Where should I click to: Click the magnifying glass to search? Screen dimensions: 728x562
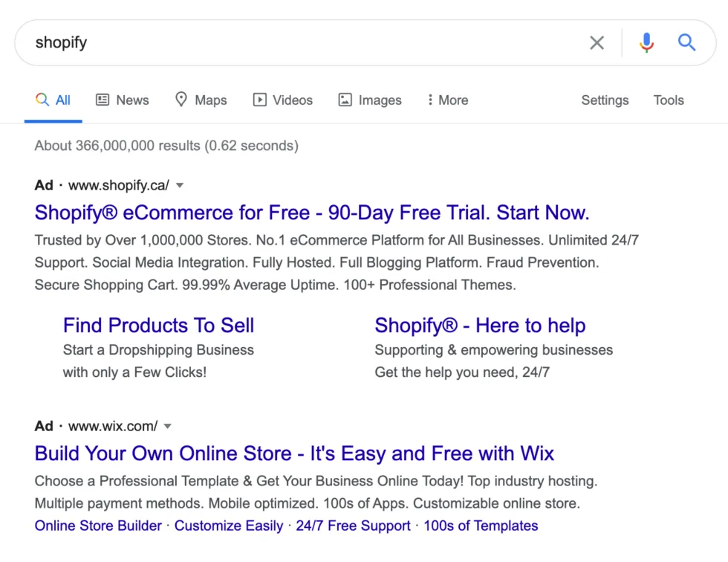[686, 42]
